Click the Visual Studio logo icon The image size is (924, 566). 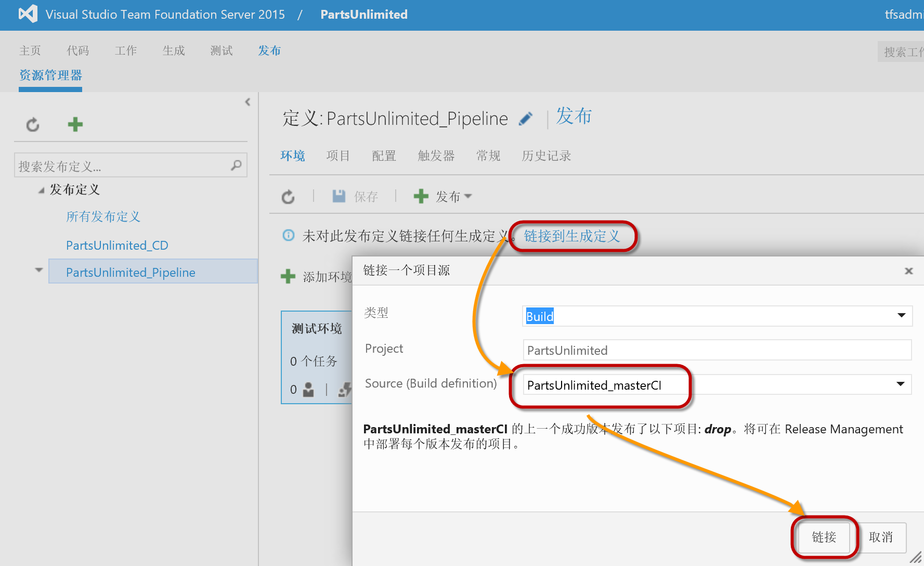click(x=28, y=14)
